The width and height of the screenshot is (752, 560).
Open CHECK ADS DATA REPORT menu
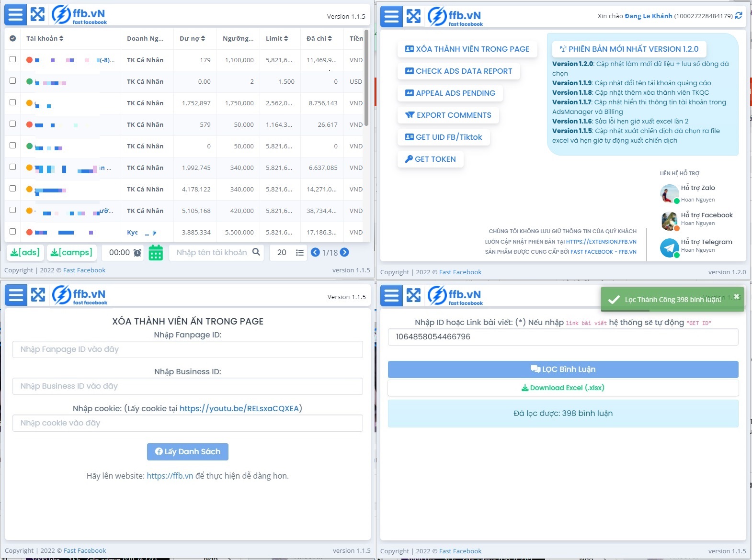click(x=458, y=71)
